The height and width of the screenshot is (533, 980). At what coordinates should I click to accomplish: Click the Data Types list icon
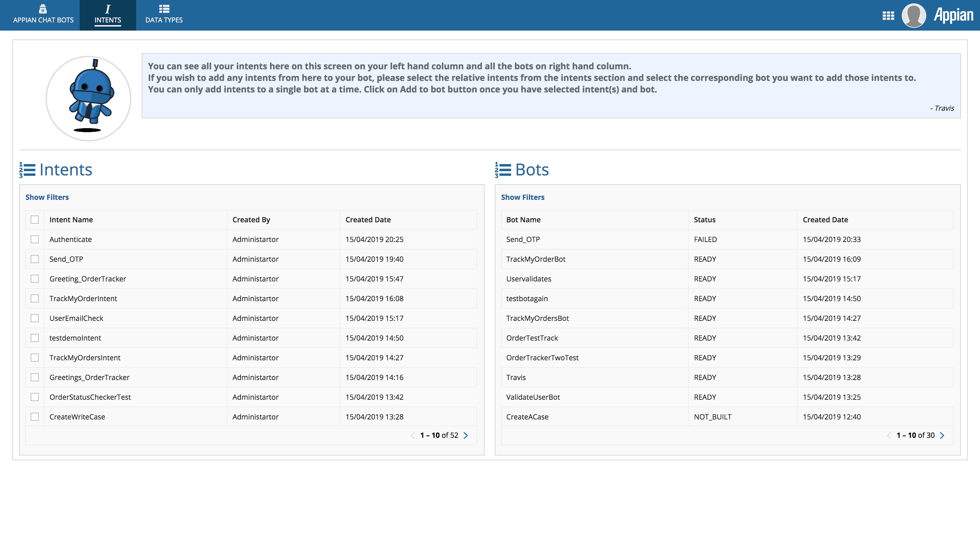pos(164,8)
